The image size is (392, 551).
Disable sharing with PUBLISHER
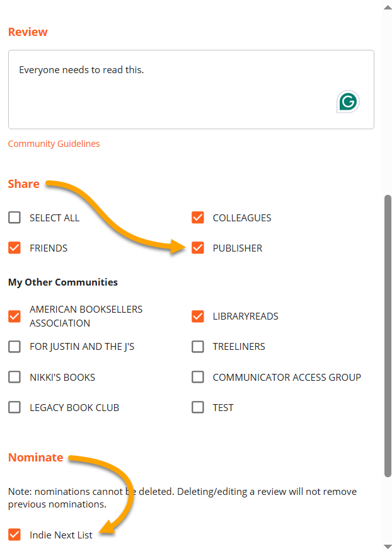click(x=198, y=248)
